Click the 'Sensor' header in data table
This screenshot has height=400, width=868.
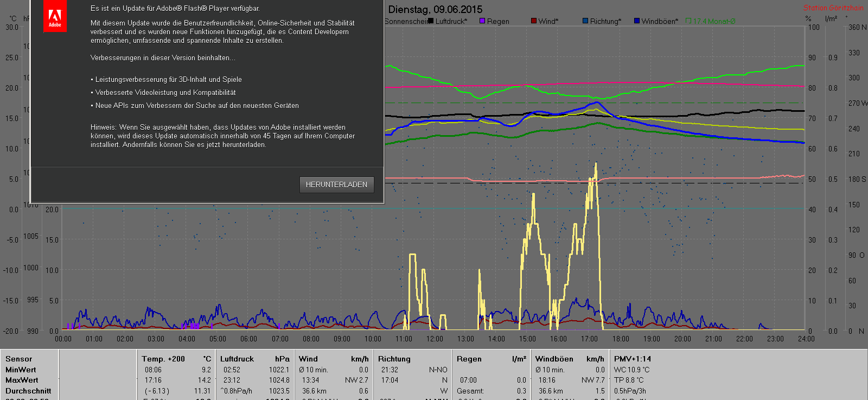tap(19, 359)
